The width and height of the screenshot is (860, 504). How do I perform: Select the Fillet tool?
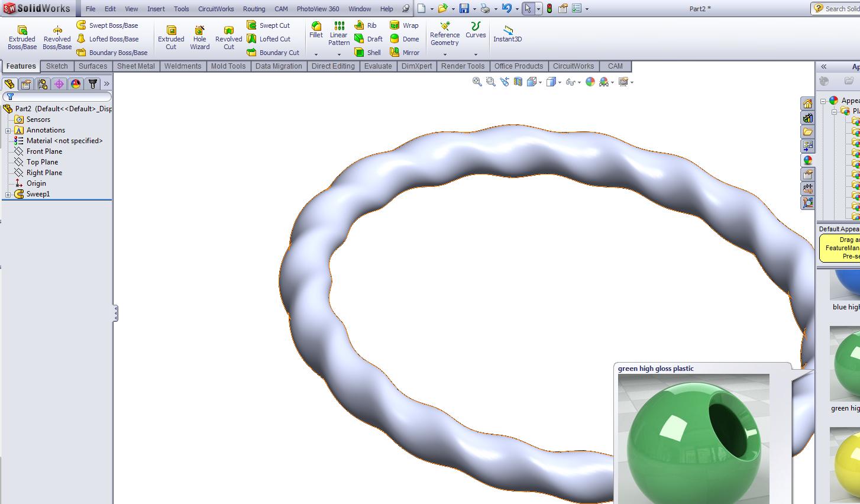point(316,30)
